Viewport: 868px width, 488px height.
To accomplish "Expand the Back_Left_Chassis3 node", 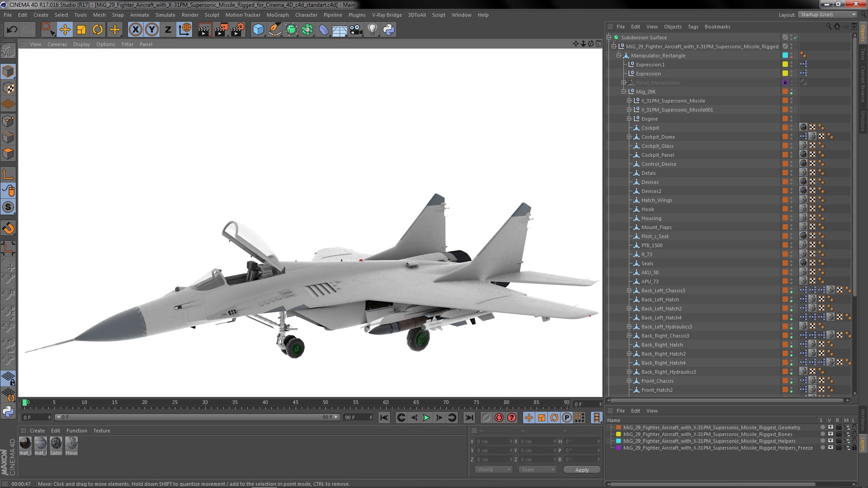I will (629, 291).
